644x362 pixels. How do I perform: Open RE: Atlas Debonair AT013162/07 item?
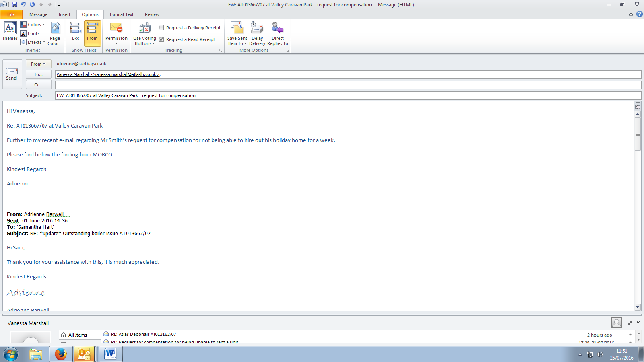pyautogui.click(x=143, y=334)
